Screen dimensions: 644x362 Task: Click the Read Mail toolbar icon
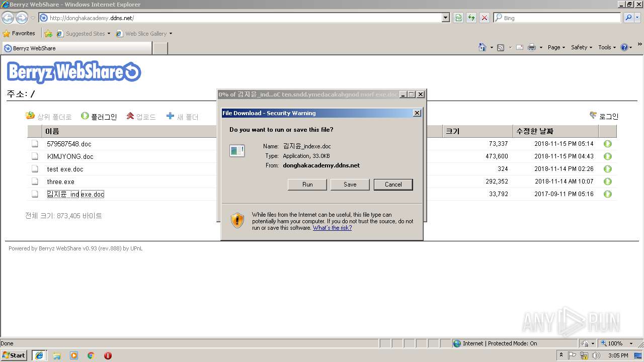[x=519, y=47]
